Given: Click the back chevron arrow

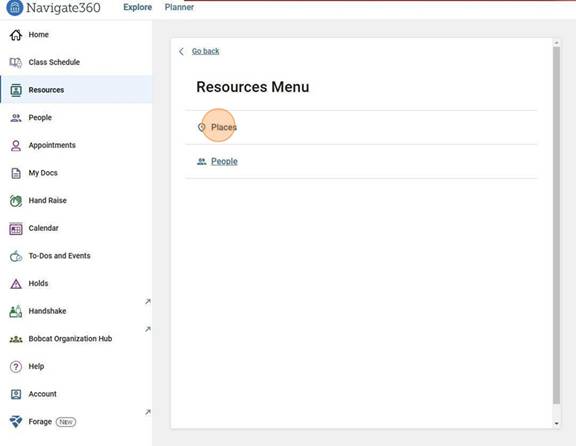Looking at the screenshot, I should (x=181, y=51).
